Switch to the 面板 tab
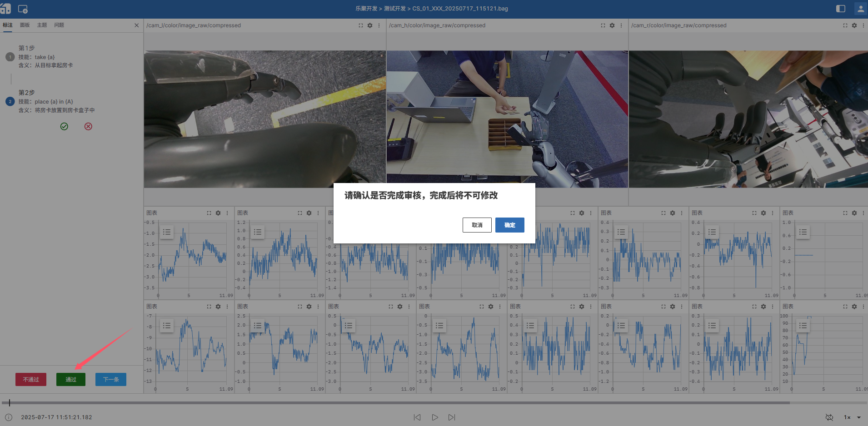This screenshot has height=426, width=868. coord(25,25)
